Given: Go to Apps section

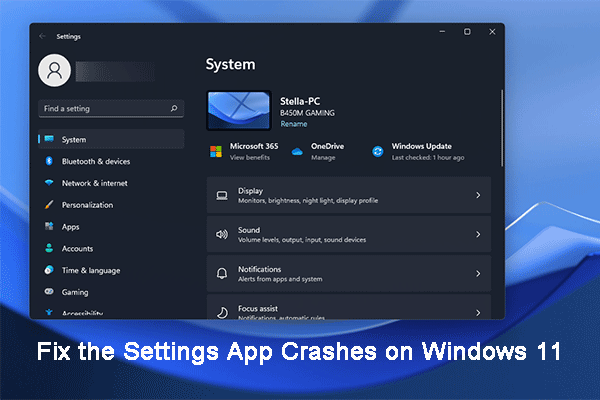Looking at the screenshot, I should (111, 227).
